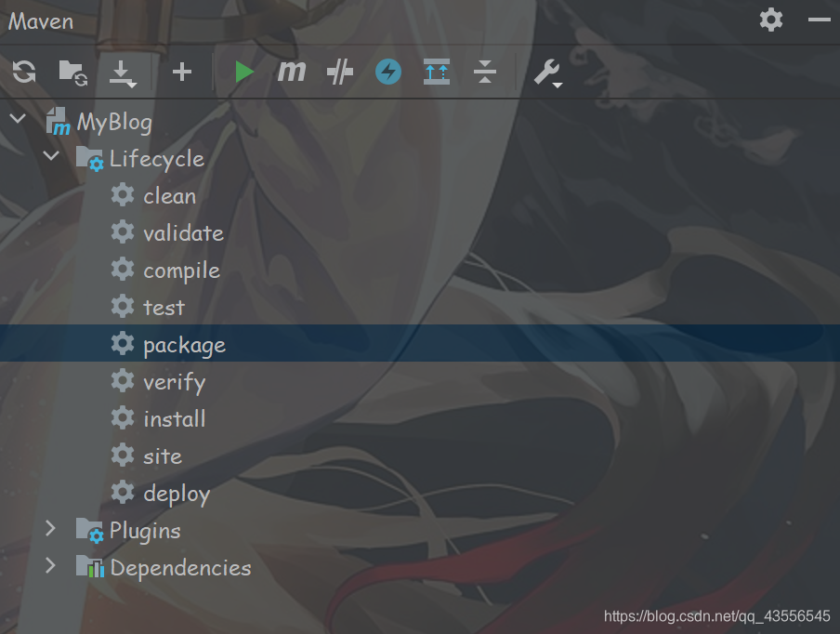Select the test lifecycle goal

pyautogui.click(x=420, y=307)
